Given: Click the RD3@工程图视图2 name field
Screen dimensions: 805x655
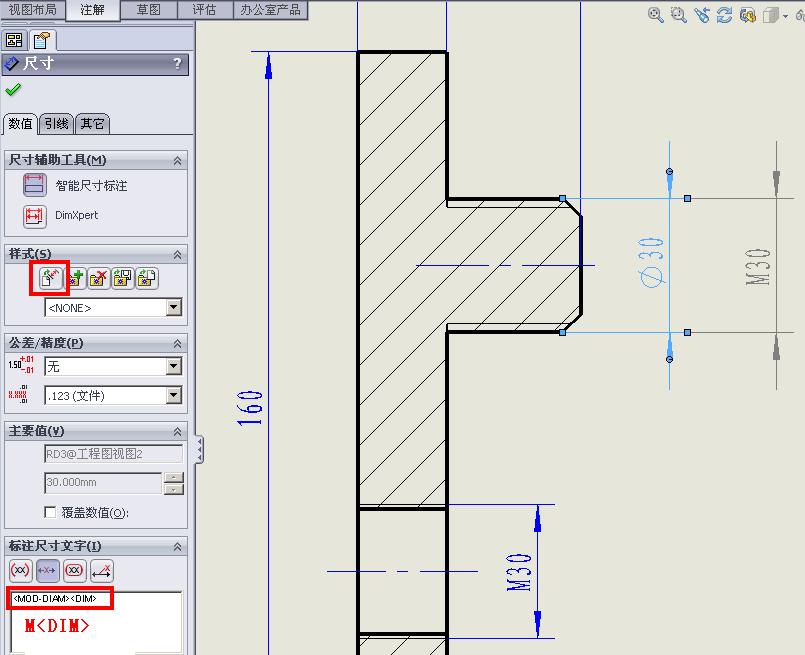Looking at the screenshot, I should click(x=113, y=454).
